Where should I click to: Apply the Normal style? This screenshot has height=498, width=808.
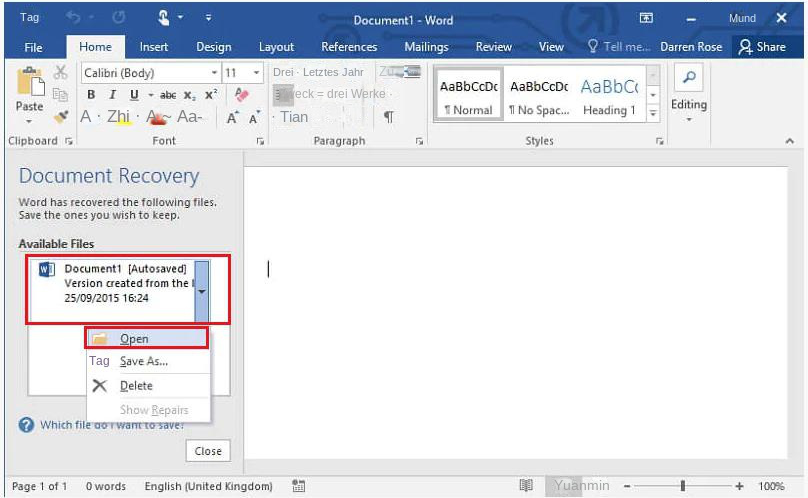(x=468, y=95)
